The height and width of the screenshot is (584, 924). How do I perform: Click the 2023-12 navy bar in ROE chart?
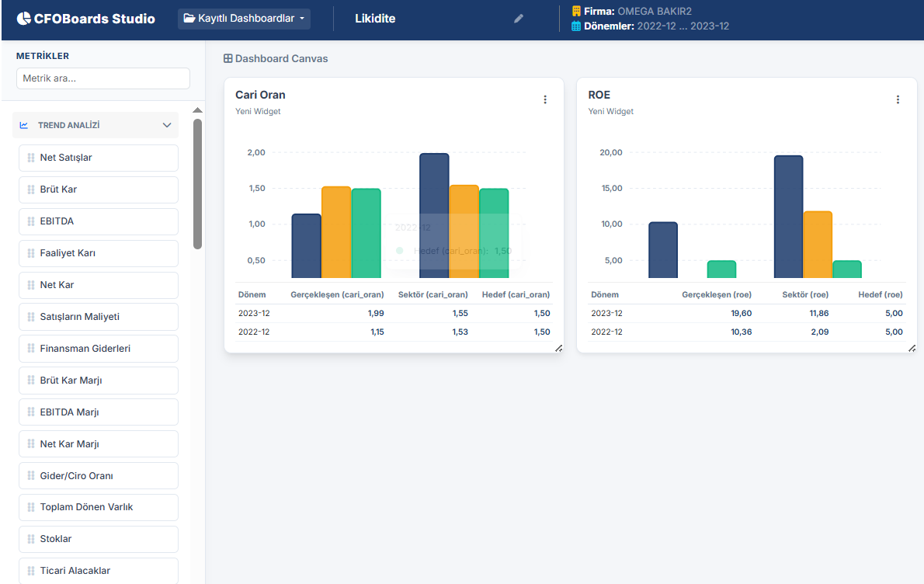pos(788,217)
